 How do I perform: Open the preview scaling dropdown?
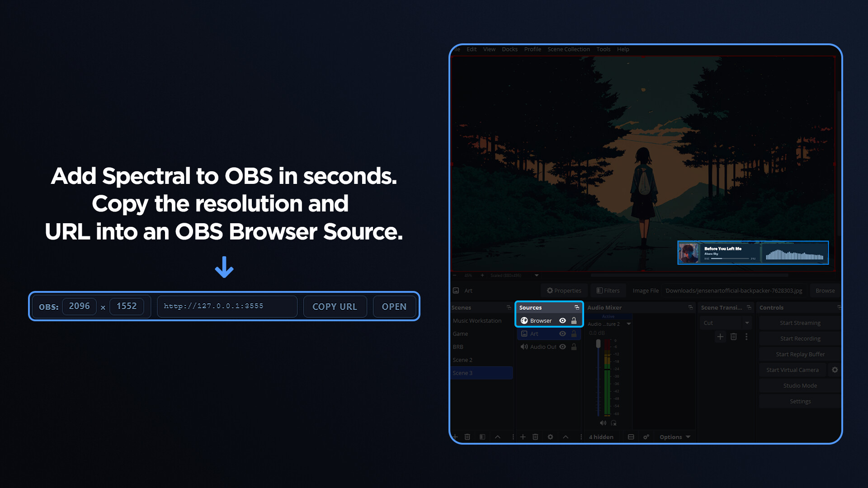[x=537, y=275]
